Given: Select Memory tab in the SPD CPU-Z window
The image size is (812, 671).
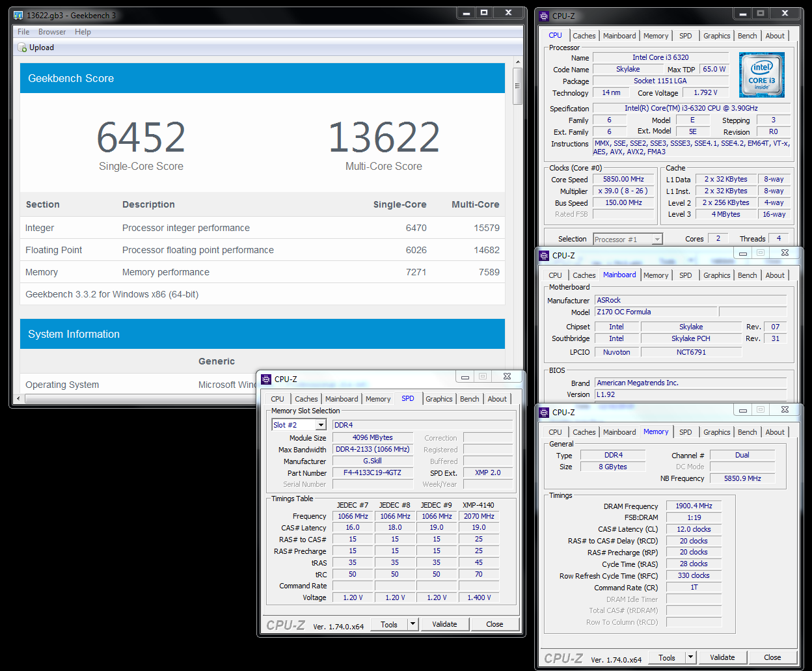Looking at the screenshot, I should [x=378, y=399].
